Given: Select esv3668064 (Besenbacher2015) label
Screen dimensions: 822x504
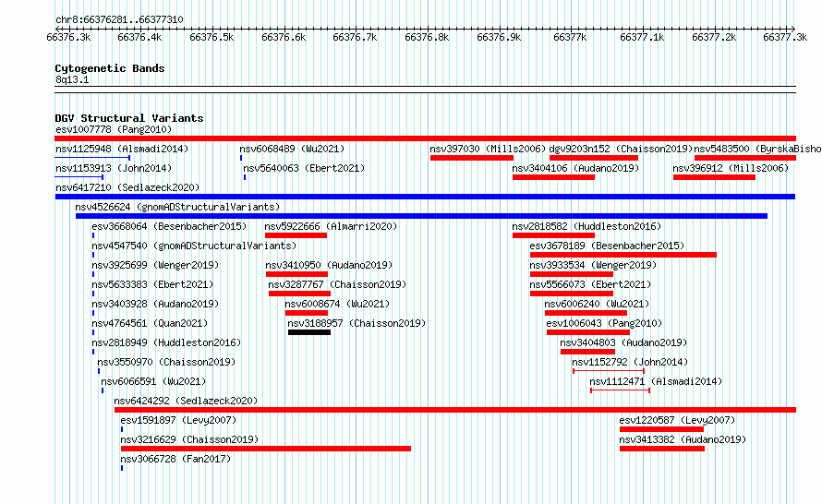Looking at the screenshot, I should tap(169, 226).
